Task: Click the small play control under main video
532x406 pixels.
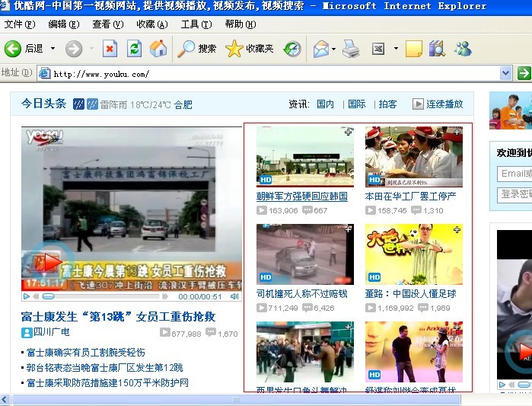Action: click(27, 296)
